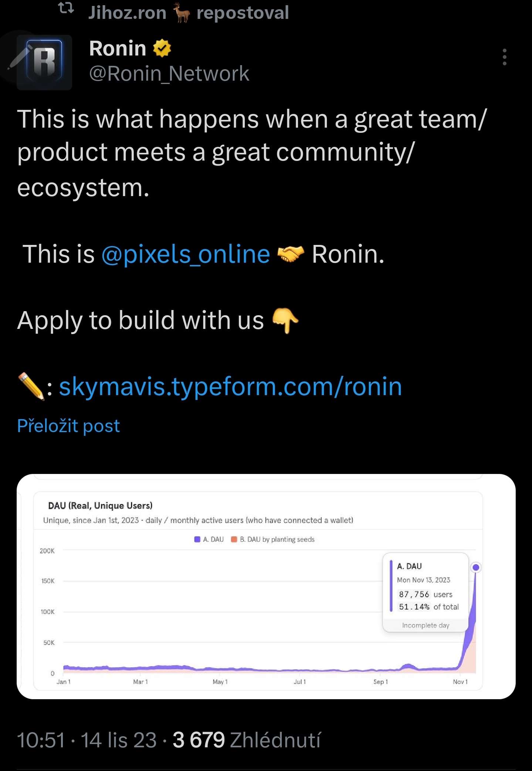The height and width of the screenshot is (771, 532).
Task: Toggle A. DAU legend swatch
Action: click(197, 539)
